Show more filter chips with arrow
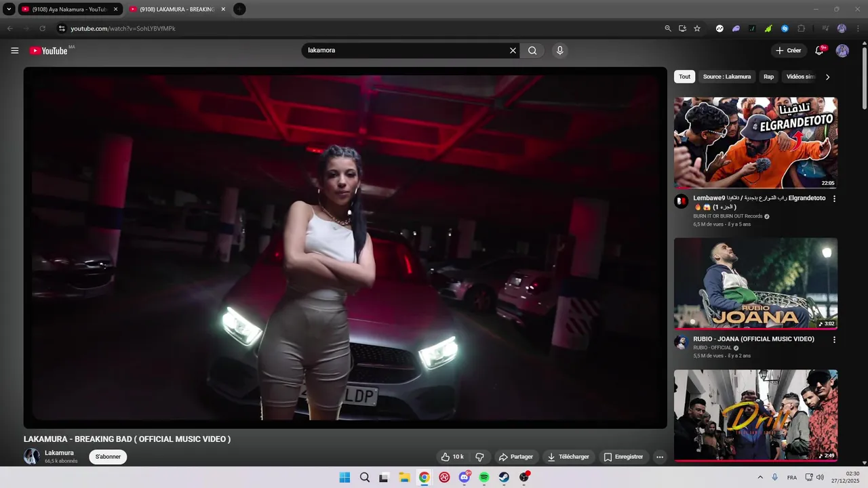Viewport: 868px width, 488px height. [827, 77]
